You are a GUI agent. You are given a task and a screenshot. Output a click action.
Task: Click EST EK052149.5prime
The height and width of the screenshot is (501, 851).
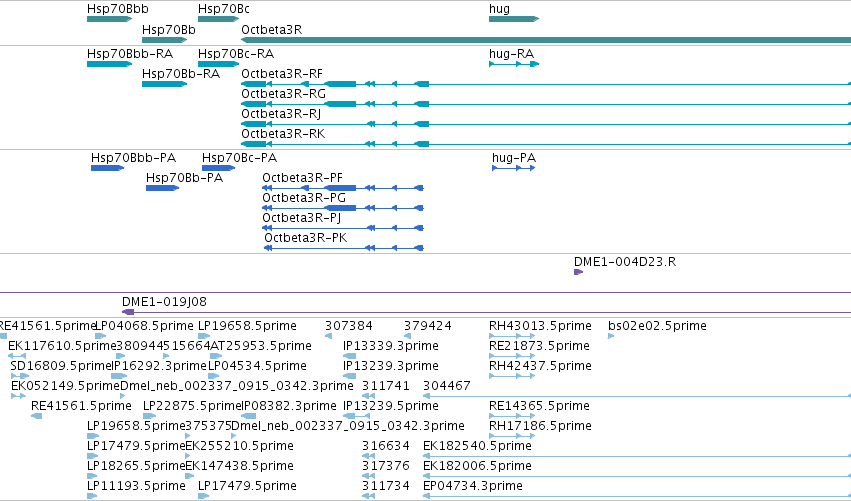click(x=65, y=386)
